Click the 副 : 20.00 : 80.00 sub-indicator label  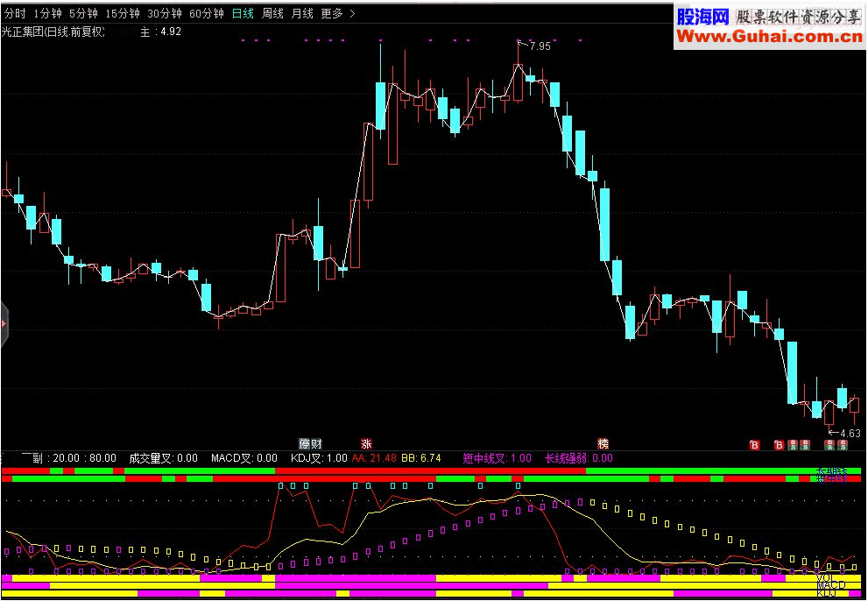(74, 458)
